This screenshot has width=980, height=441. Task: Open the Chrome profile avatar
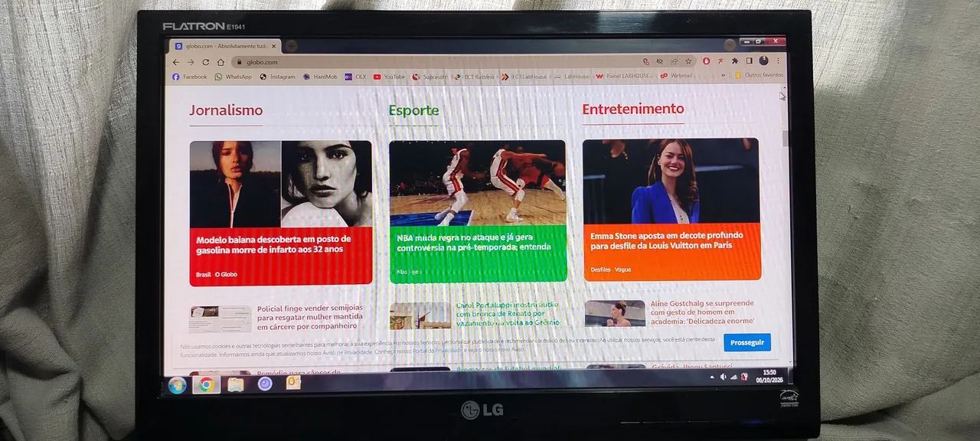coord(763,60)
